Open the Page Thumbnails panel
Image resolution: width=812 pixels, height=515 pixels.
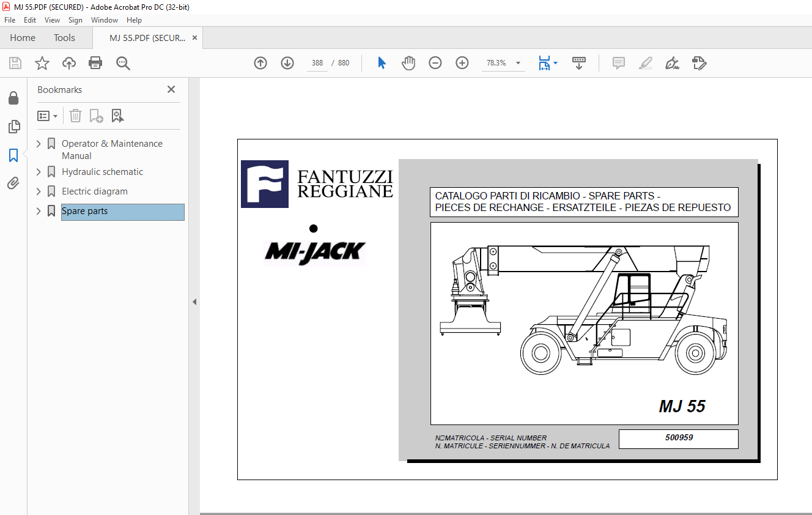[13, 127]
